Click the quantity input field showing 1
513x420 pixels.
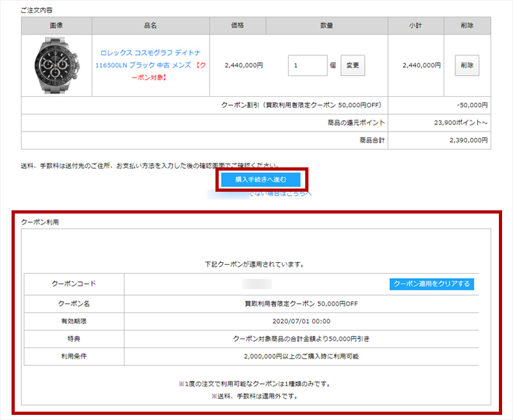pyautogui.click(x=308, y=65)
